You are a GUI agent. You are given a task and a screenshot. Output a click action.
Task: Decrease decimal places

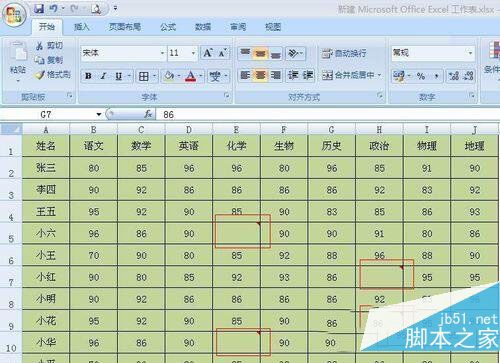pyautogui.click(x=468, y=76)
